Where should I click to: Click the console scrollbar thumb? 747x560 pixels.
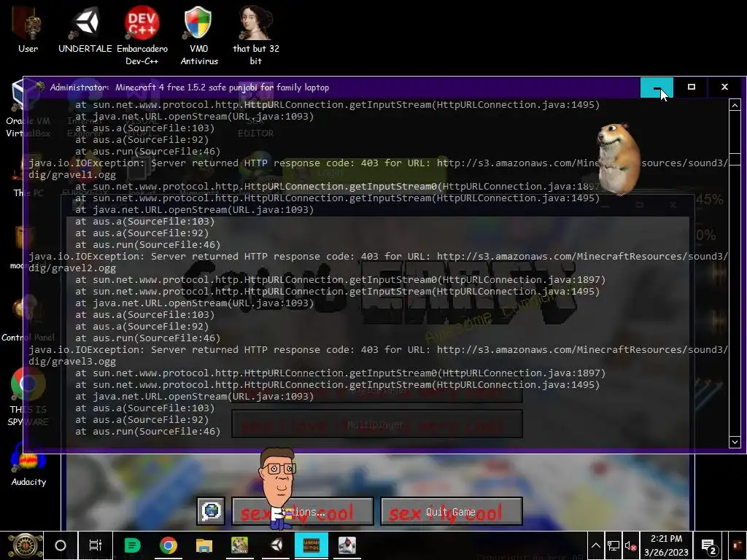(735, 159)
